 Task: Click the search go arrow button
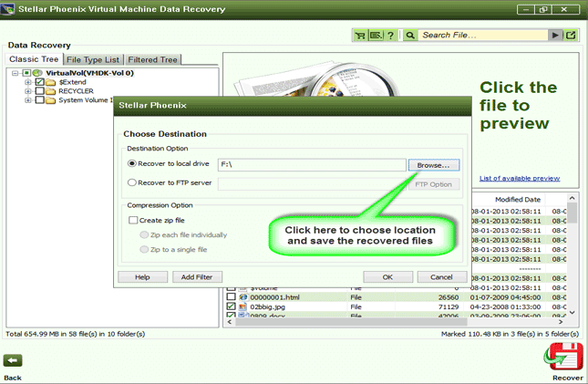coord(555,36)
